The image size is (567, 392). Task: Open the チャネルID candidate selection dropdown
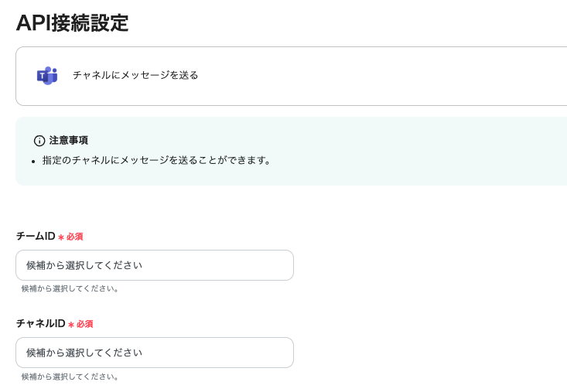[x=154, y=353]
